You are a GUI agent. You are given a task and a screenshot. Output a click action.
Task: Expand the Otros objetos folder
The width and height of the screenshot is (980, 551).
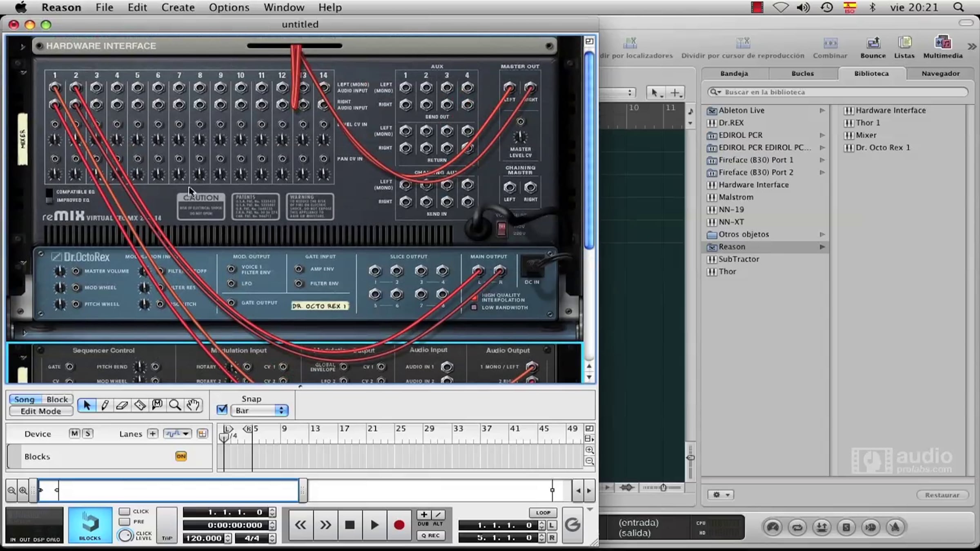point(822,234)
